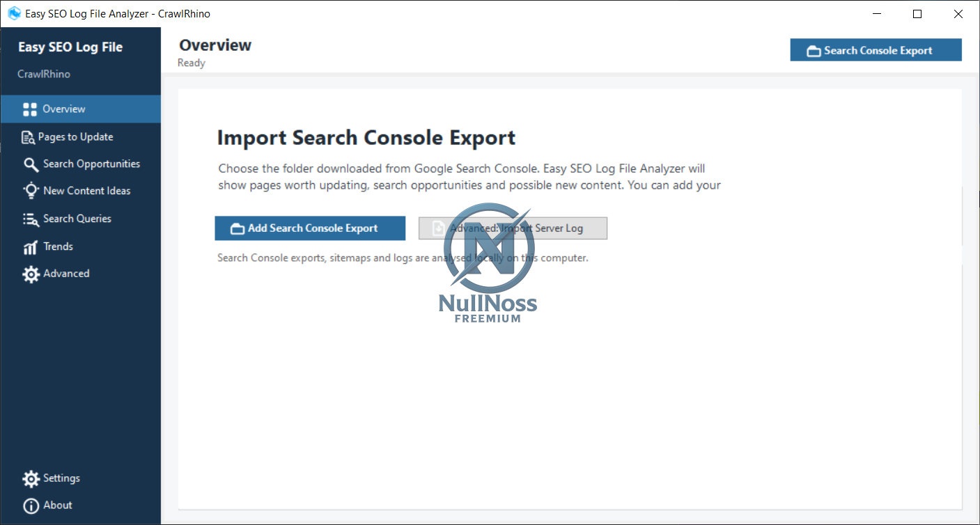Open Advanced in the sidebar

tap(80, 274)
